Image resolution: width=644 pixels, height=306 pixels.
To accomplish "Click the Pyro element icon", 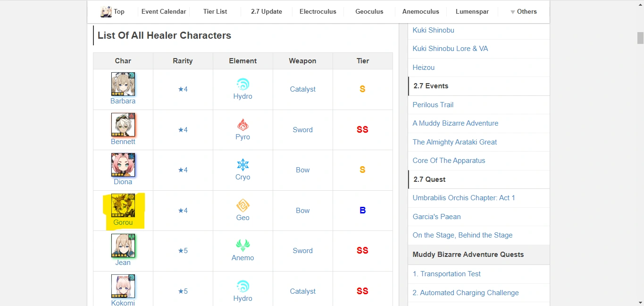I will pyautogui.click(x=243, y=125).
